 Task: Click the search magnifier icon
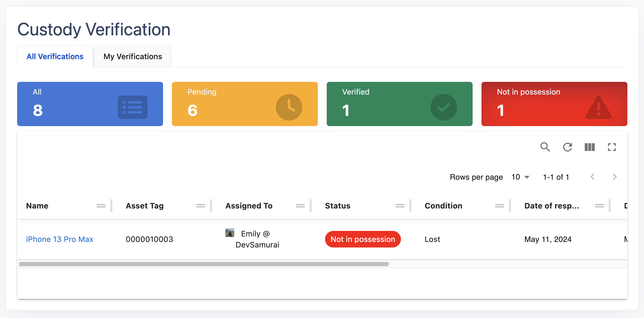545,147
